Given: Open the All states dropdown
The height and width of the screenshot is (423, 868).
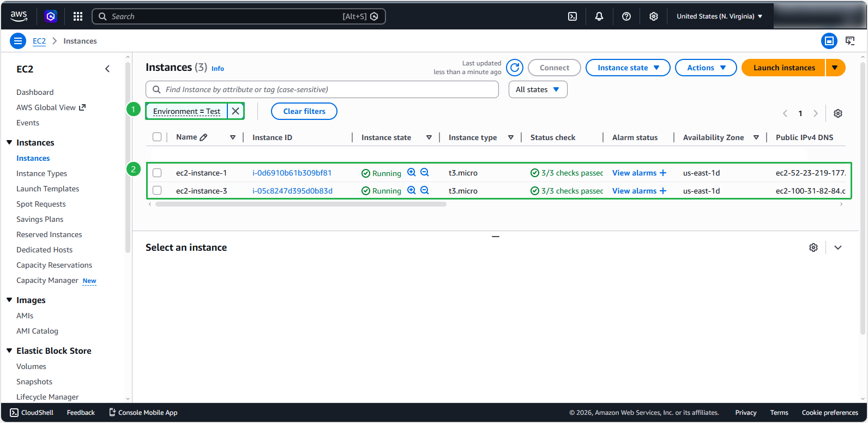Looking at the screenshot, I should coord(538,89).
